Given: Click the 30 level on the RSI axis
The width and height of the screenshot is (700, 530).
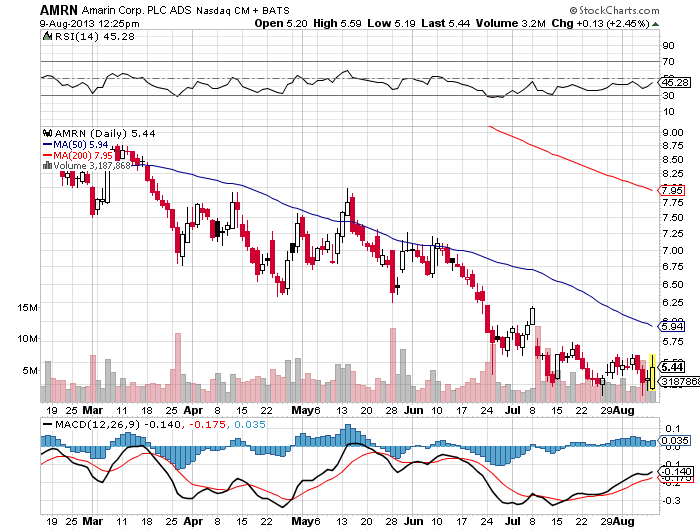Looking at the screenshot, I should [x=668, y=96].
